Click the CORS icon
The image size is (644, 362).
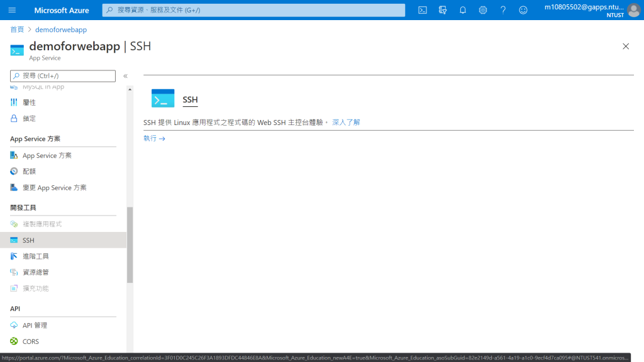pos(14,341)
